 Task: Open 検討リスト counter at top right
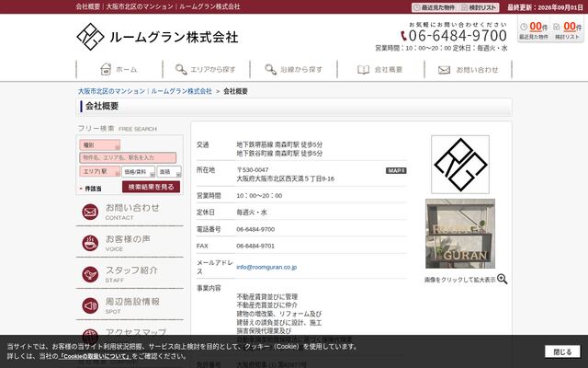(568, 29)
